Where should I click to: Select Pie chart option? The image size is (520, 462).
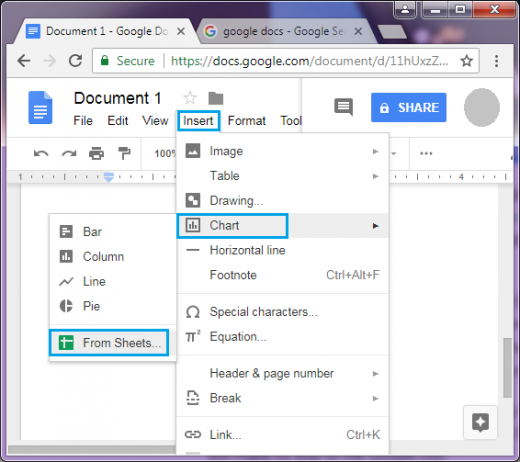coord(113,306)
